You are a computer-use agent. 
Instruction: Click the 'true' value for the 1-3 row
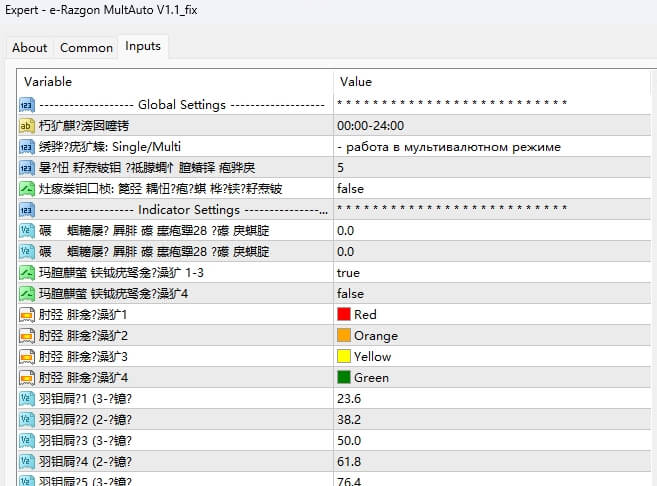point(492,273)
